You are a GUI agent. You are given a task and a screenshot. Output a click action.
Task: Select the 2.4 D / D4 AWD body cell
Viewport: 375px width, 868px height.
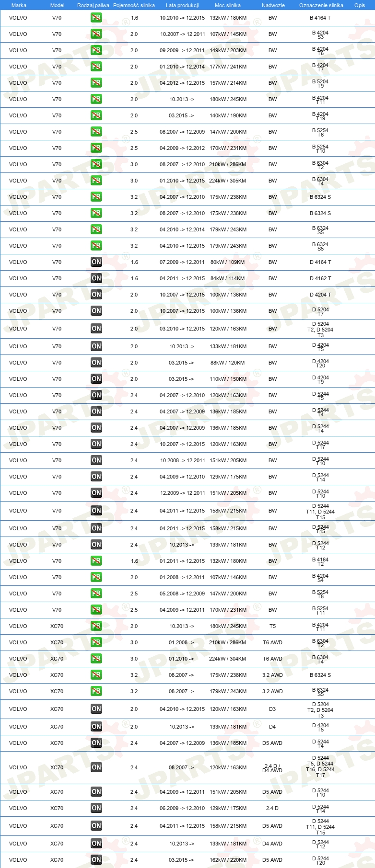[x=272, y=768]
